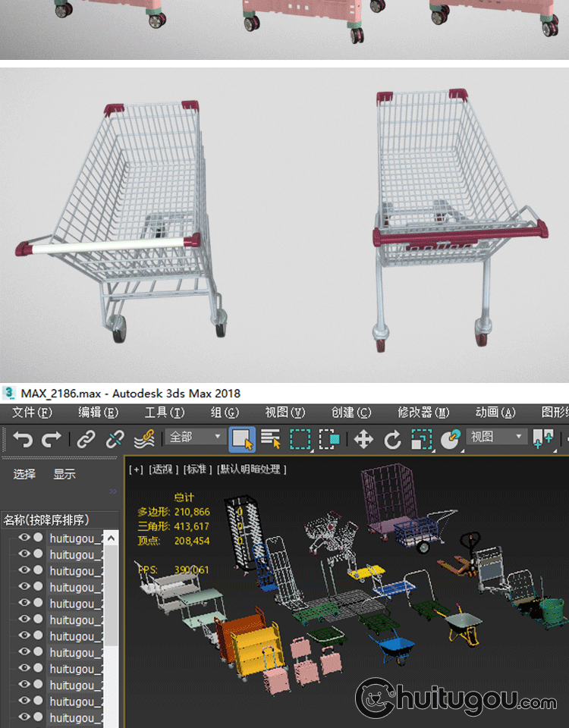The height and width of the screenshot is (728, 569).
Task: Click the Undo arrow in the toolbar
Action: (23, 439)
